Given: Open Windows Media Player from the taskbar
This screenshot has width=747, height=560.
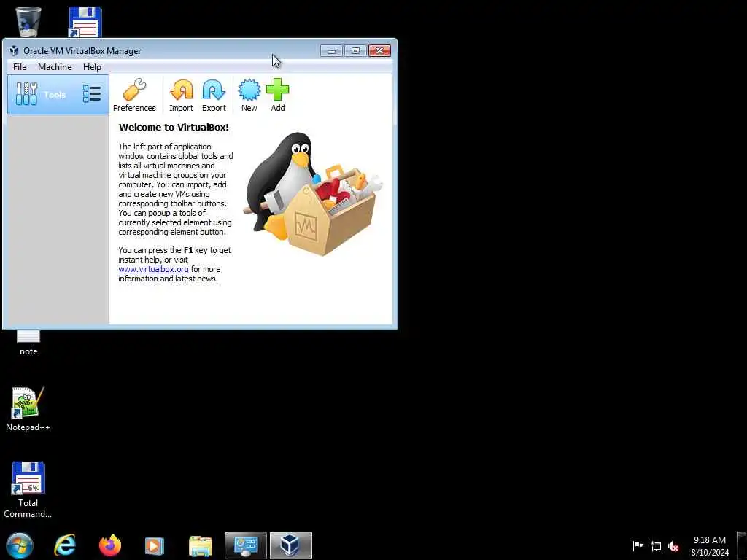Looking at the screenshot, I should click(154, 545).
